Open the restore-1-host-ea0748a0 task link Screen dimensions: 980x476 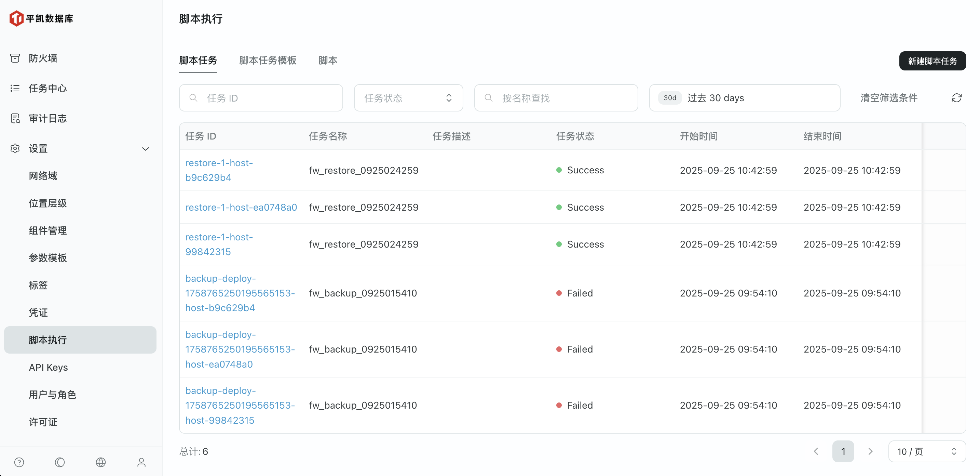[x=241, y=207]
